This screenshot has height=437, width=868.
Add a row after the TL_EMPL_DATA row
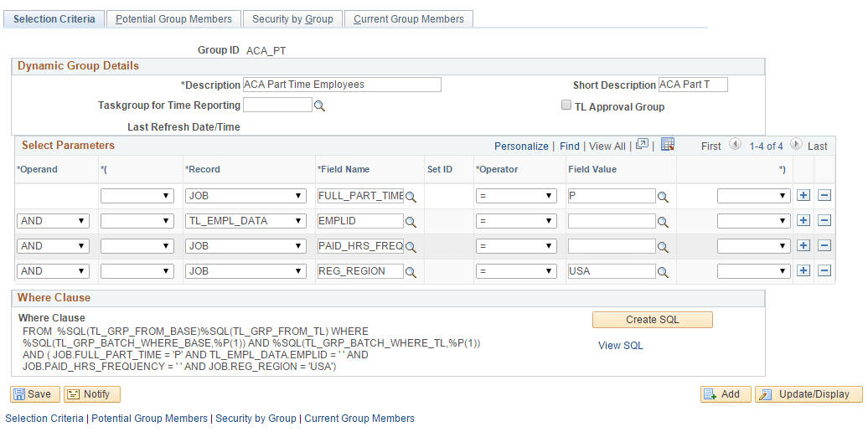(803, 221)
